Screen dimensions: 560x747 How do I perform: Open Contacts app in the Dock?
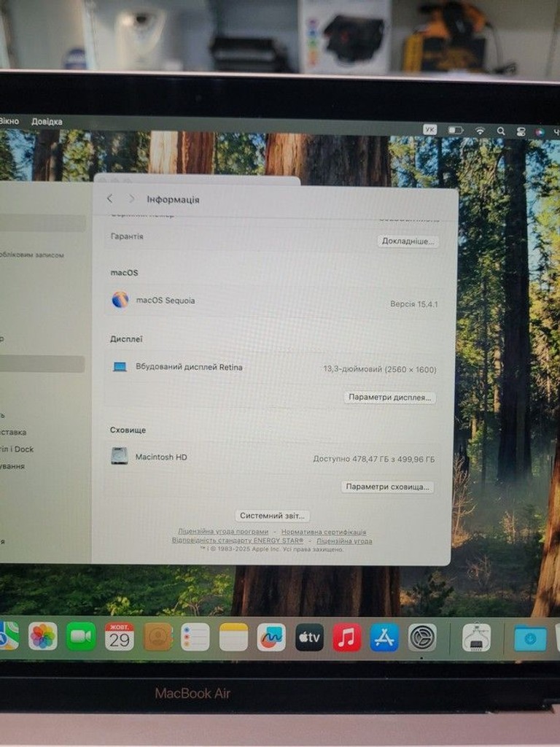click(x=157, y=637)
